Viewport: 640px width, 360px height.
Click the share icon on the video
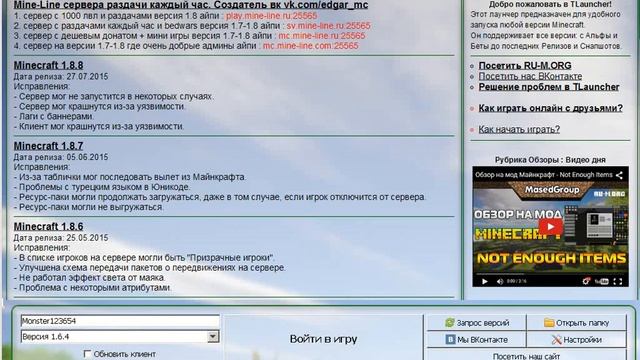(x=619, y=175)
